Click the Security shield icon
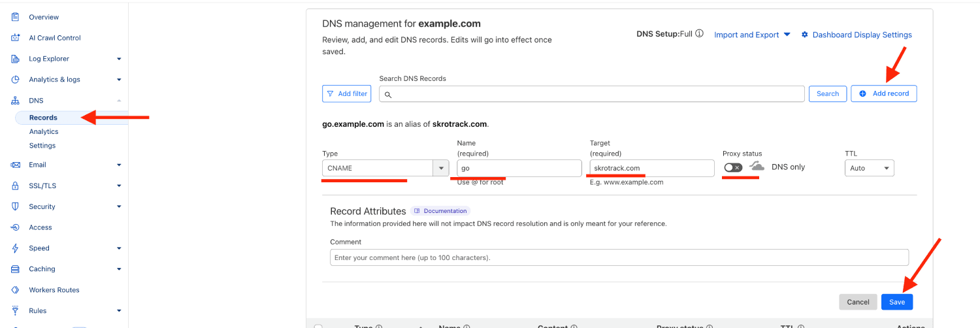Screen dimensions: 980x328 15,206
